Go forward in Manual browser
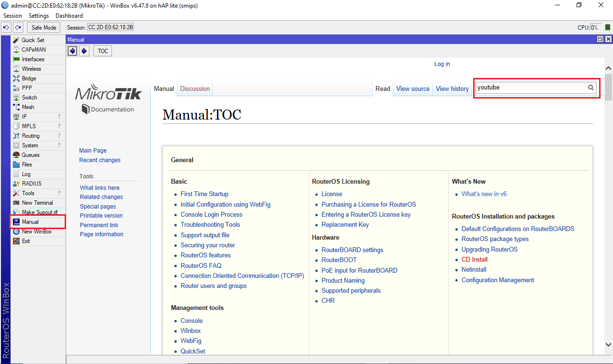The height and width of the screenshot is (364, 613). [84, 51]
